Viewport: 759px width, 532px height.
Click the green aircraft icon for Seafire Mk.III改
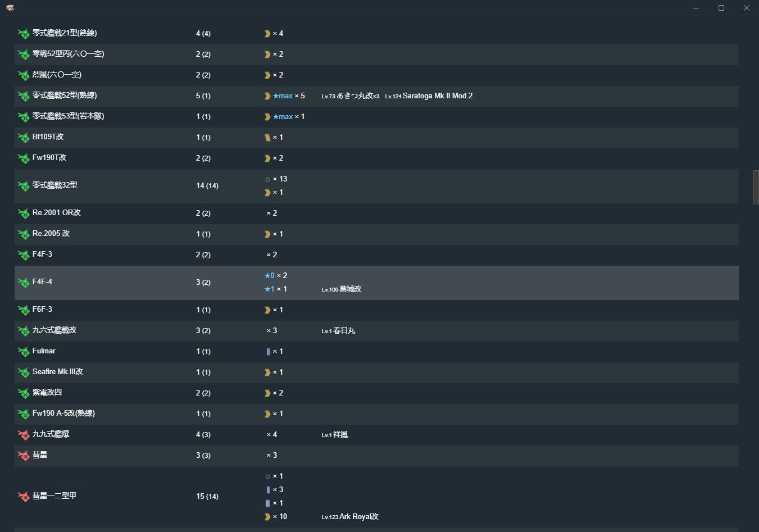[x=24, y=372]
